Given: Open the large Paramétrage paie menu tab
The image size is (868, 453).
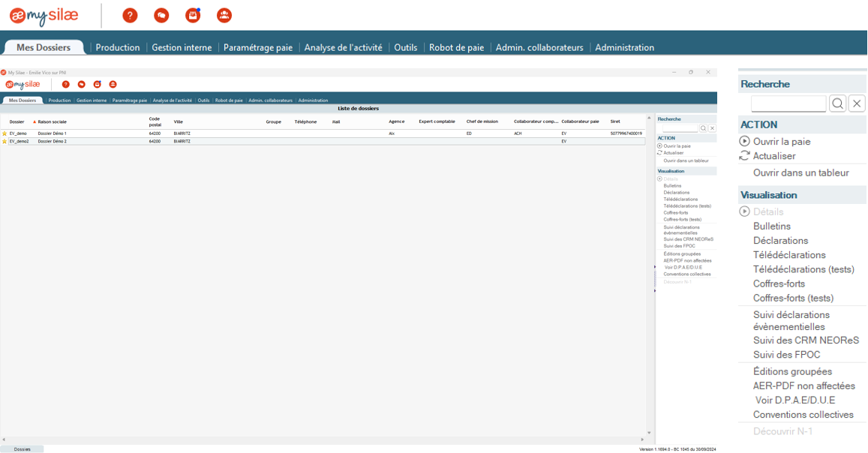Looking at the screenshot, I should coord(257,47).
